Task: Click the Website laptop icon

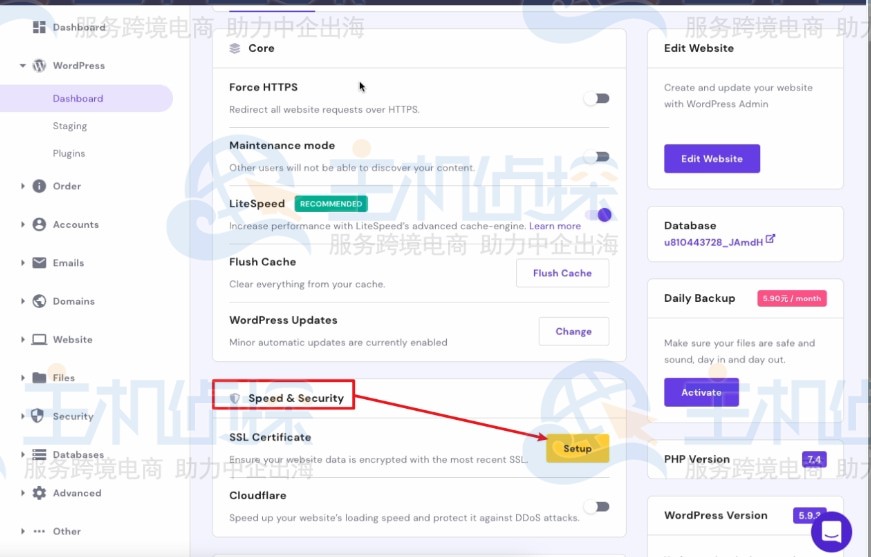Action: (39, 339)
